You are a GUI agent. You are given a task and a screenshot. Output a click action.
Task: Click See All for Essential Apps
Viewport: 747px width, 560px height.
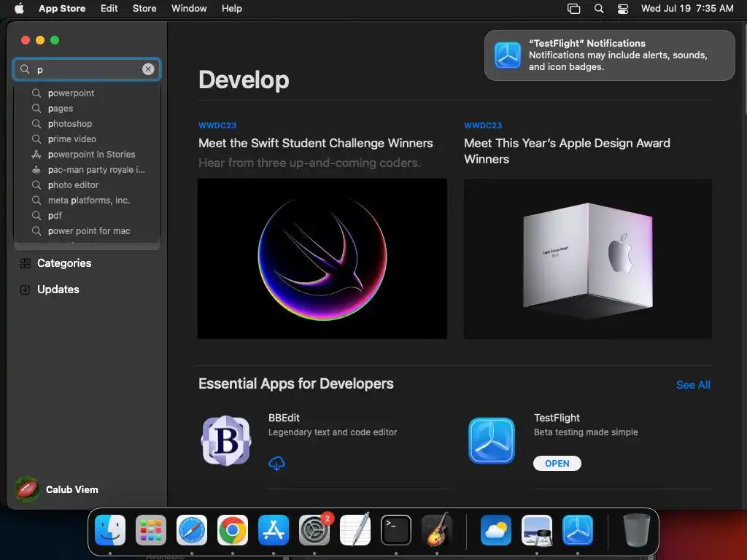click(x=693, y=385)
